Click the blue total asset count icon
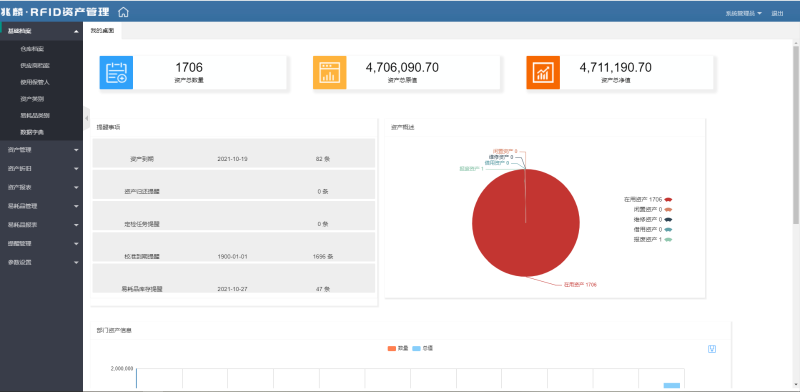The image size is (800, 392). tap(116, 72)
